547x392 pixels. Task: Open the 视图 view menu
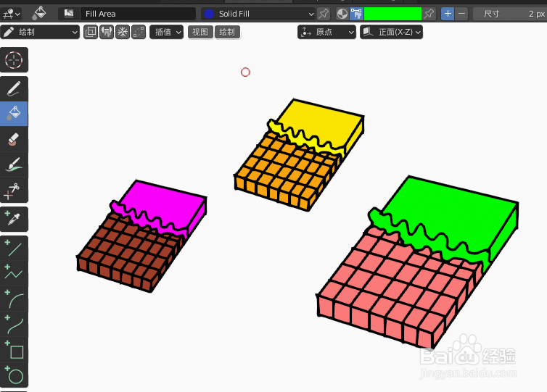(200, 32)
